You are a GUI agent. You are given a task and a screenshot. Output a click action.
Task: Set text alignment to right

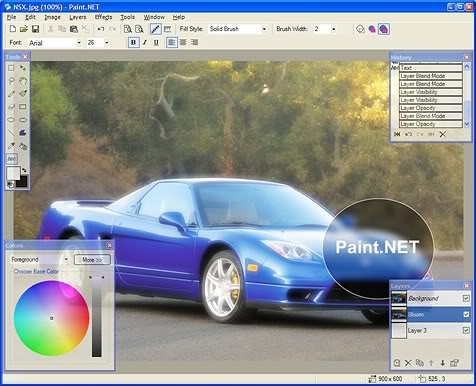click(195, 42)
